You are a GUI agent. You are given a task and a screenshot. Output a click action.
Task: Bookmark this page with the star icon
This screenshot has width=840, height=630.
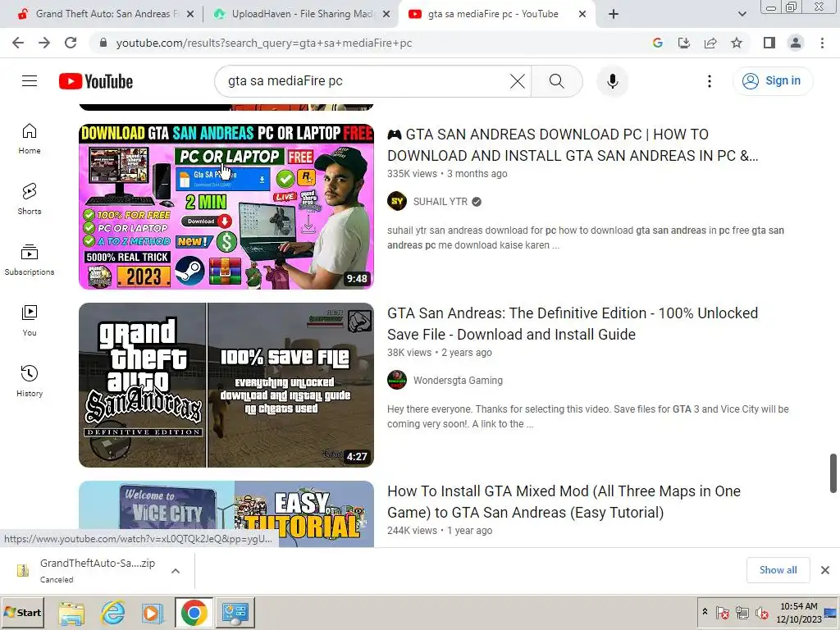[x=737, y=43]
